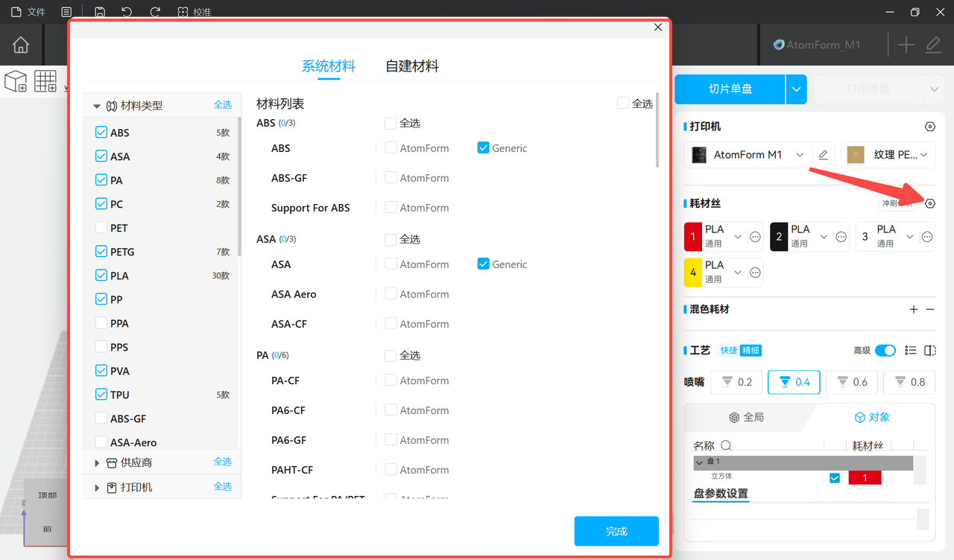Image resolution: width=954 pixels, height=560 pixels.
Task: Check AtomForm for the ABS-GF material
Action: pos(391,177)
